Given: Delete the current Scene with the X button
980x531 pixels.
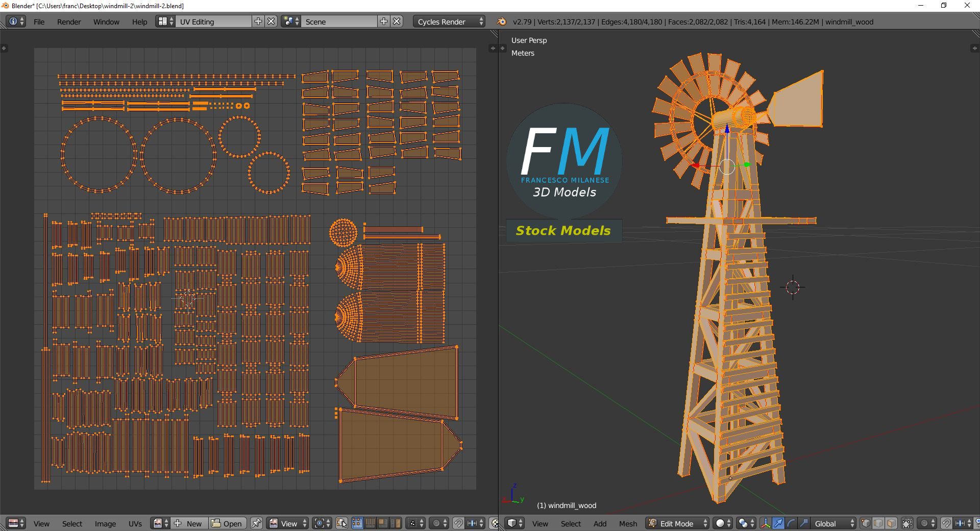Looking at the screenshot, I should (397, 21).
